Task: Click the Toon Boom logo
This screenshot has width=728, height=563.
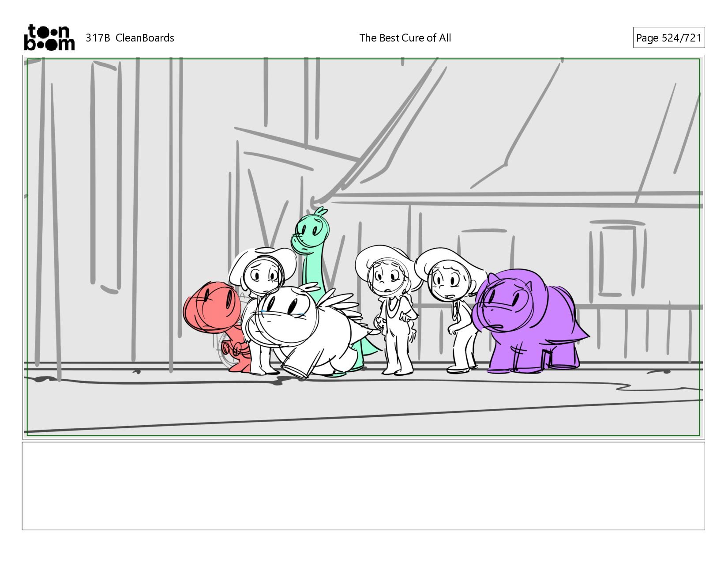Action: 49,38
